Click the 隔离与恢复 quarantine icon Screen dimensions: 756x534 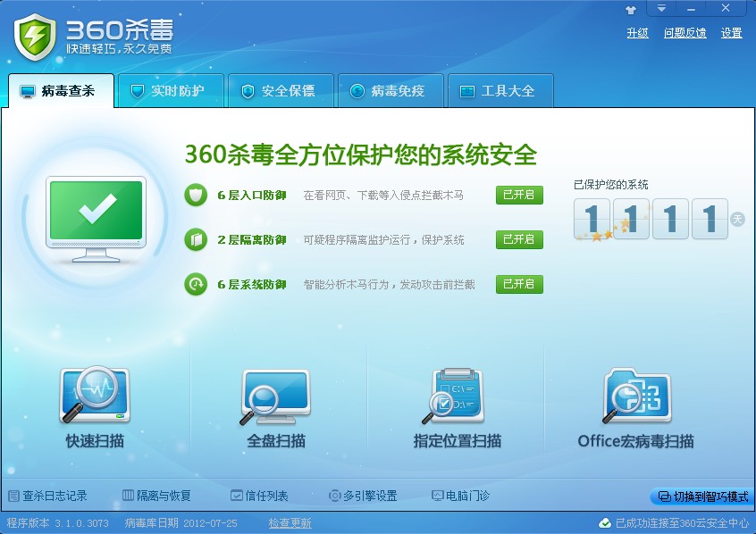[128, 495]
